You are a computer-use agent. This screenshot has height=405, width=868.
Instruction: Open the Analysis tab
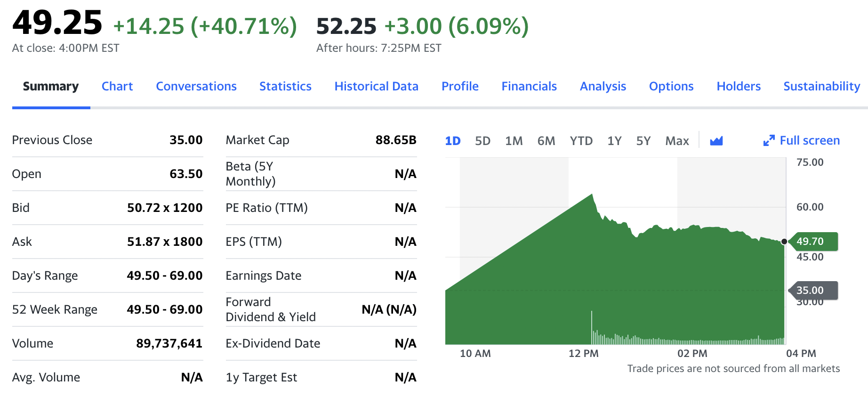[x=603, y=86]
